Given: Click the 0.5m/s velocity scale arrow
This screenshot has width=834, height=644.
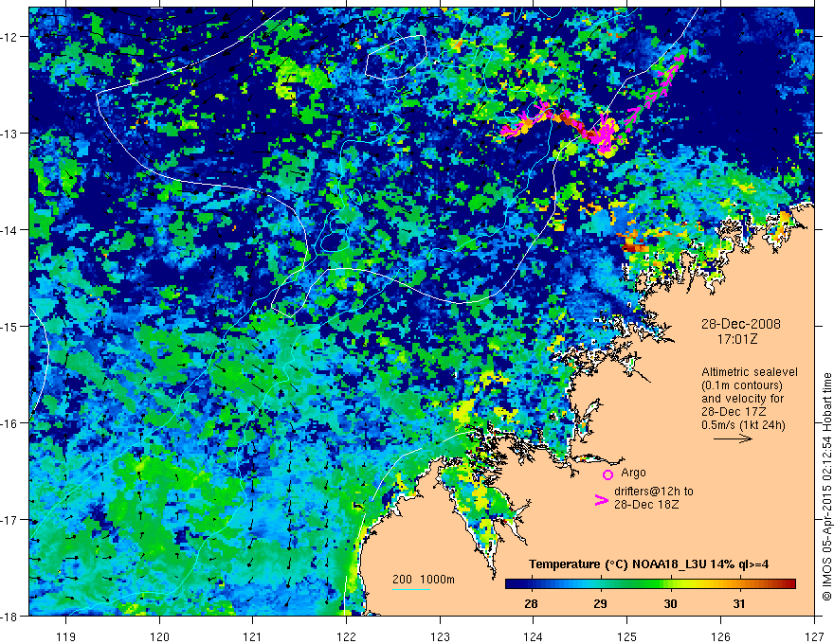Looking at the screenshot, I should point(733,438).
